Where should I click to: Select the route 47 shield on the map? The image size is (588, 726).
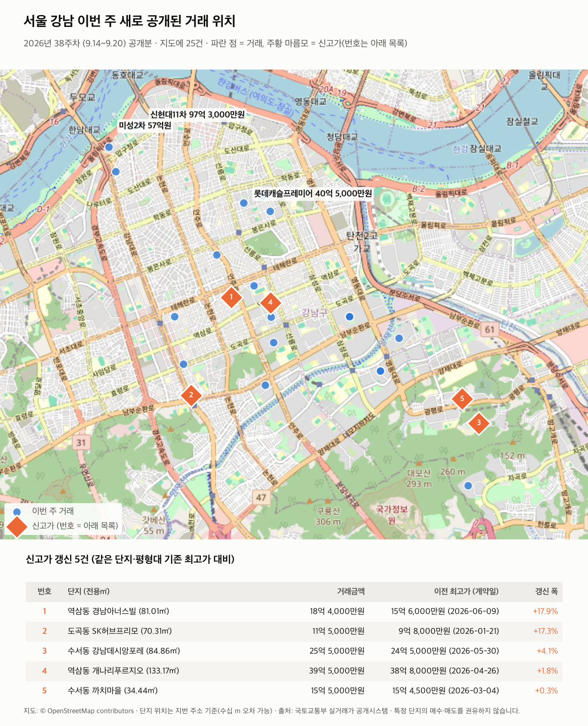(x=261, y=497)
